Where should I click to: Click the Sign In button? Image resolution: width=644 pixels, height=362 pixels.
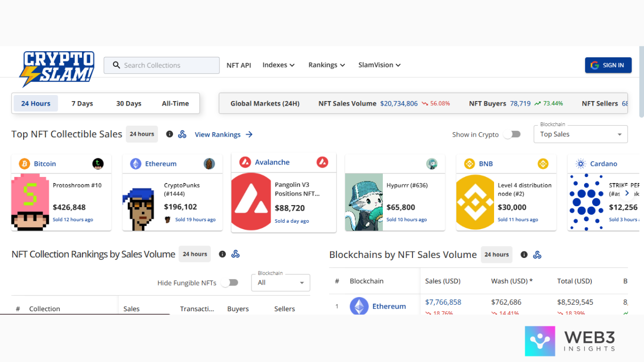click(608, 65)
